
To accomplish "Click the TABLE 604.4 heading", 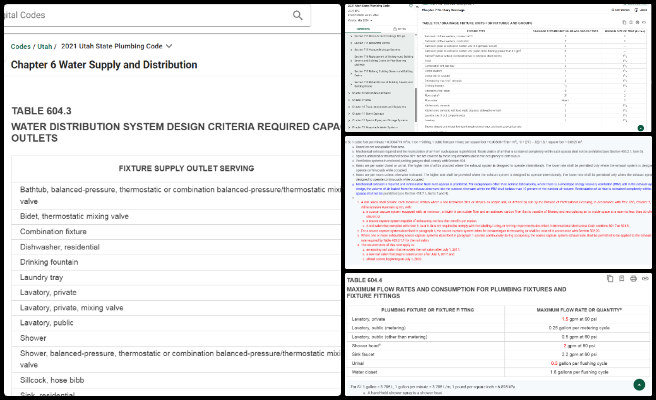I will click(364, 280).
